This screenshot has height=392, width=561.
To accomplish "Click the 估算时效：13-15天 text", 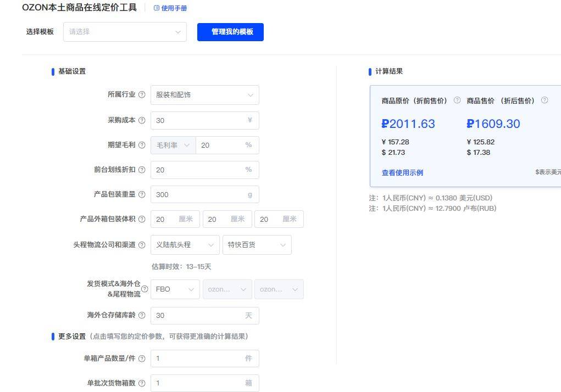I will click(181, 267).
